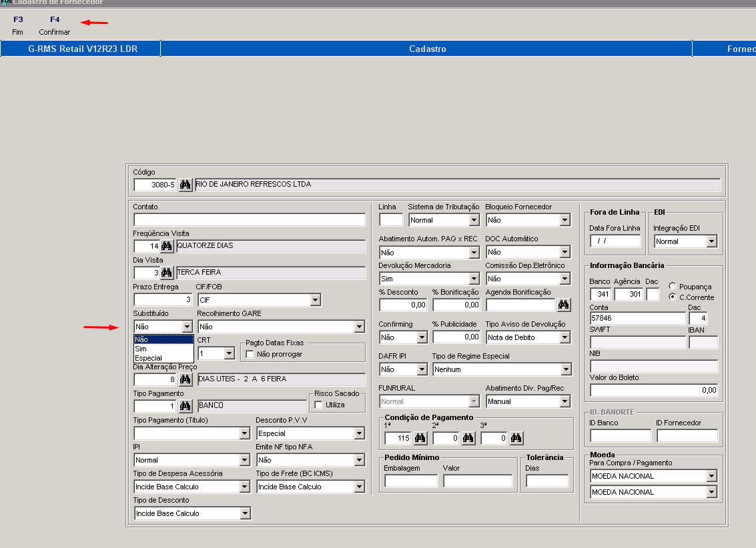Click G-RMS Retail V12R23 LDR header
Viewport: 756px width, 548px height.
pyautogui.click(x=81, y=49)
